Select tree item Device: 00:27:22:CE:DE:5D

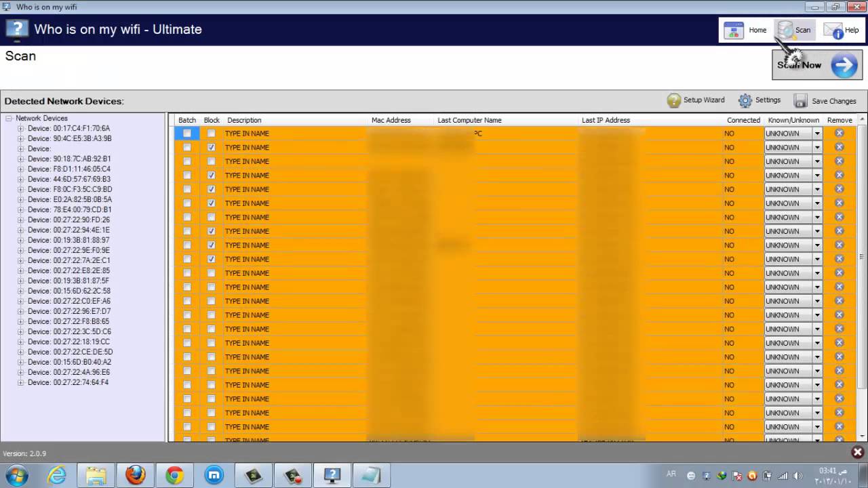[x=70, y=352]
